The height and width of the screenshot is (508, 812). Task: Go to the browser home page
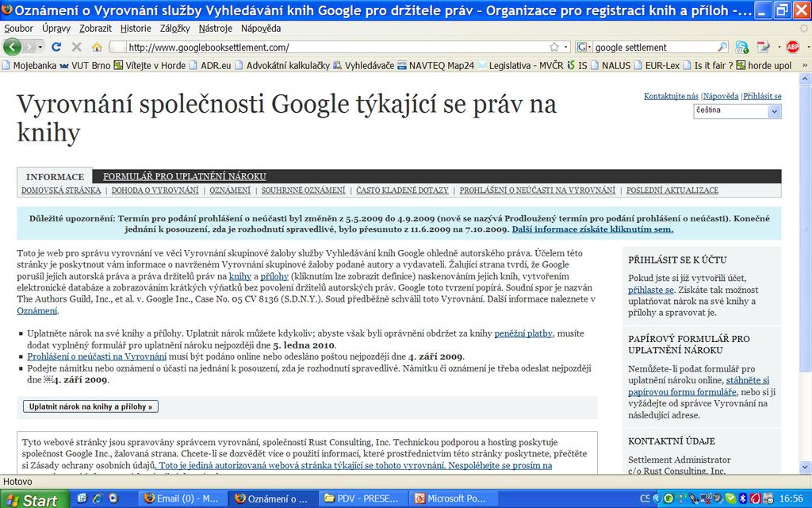coord(96,47)
